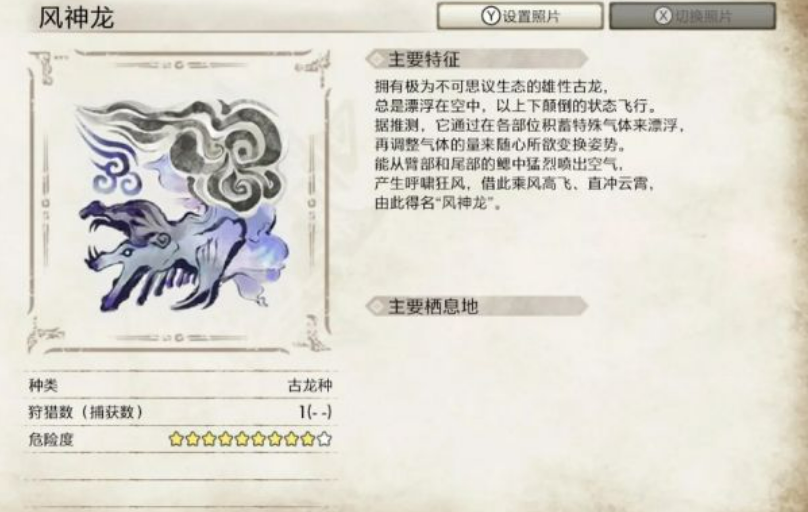The width and height of the screenshot is (808, 512).
Task: Click the fifth danger-level star
Action: (x=242, y=439)
